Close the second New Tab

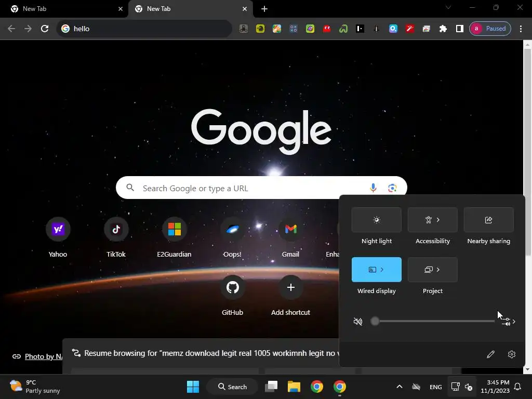245,9
